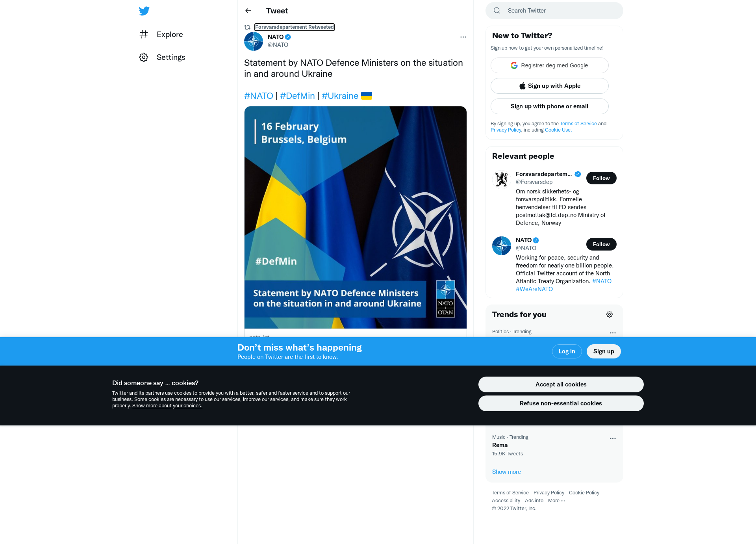The image size is (756, 544).
Task: Open more options for Rema trend
Action: [613, 438]
